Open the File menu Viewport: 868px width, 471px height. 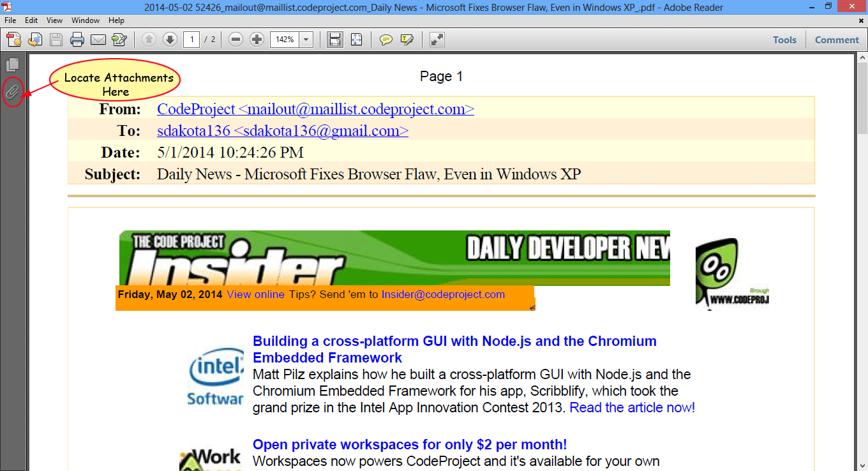click(x=10, y=20)
